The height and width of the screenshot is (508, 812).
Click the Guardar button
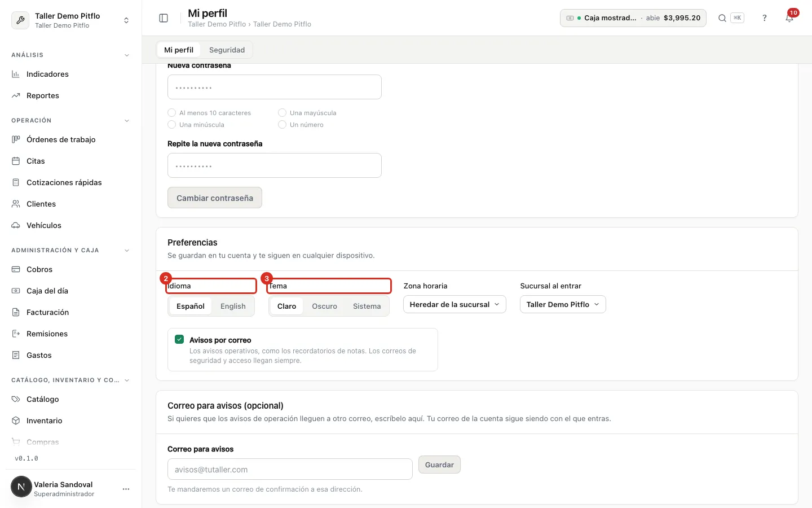pyautogui.click(x=439, y=465)
